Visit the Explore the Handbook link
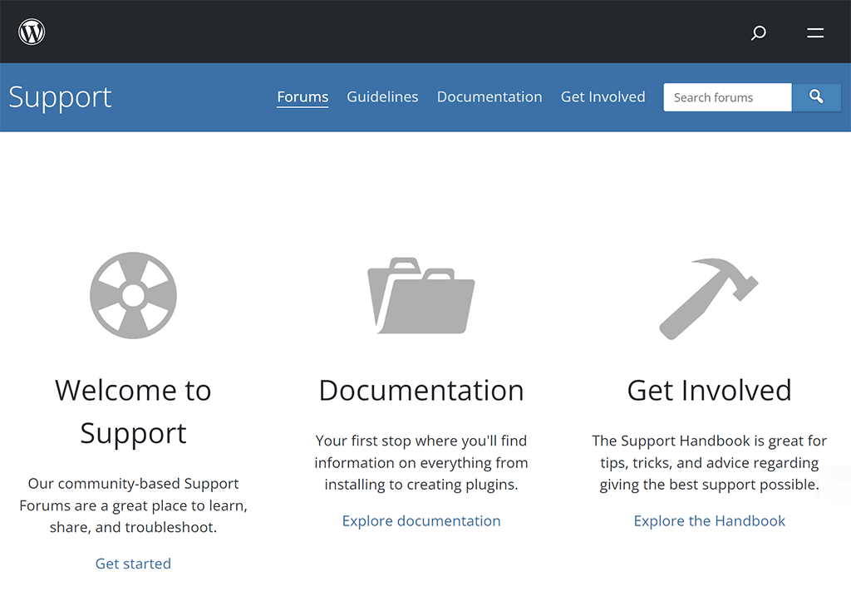The width and height of the screenshot is (851, 616). click(x=709, y=521)
